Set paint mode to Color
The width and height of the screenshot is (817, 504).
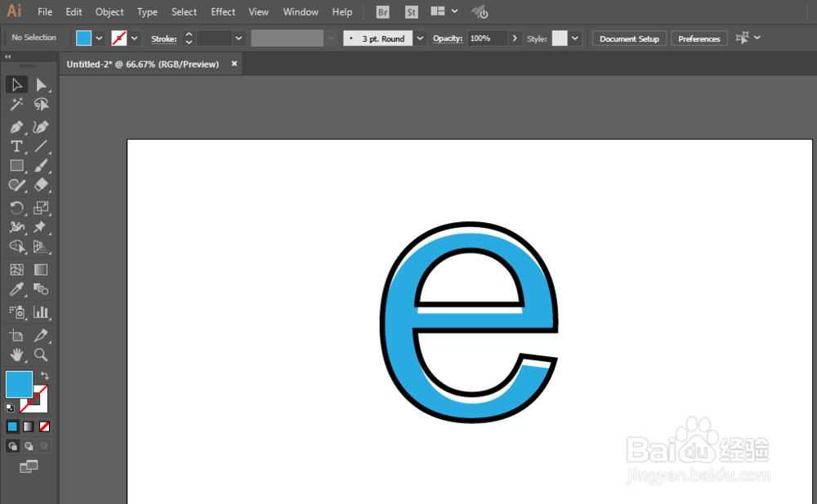(x=12, y=427)
